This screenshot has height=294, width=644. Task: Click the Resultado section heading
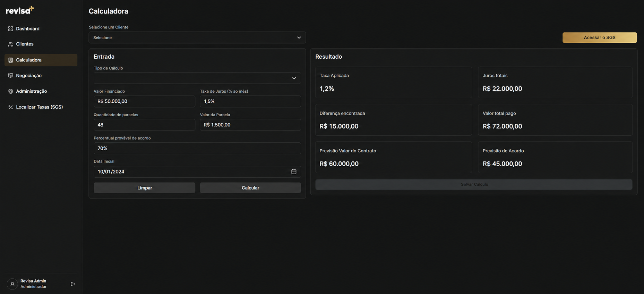328,57
